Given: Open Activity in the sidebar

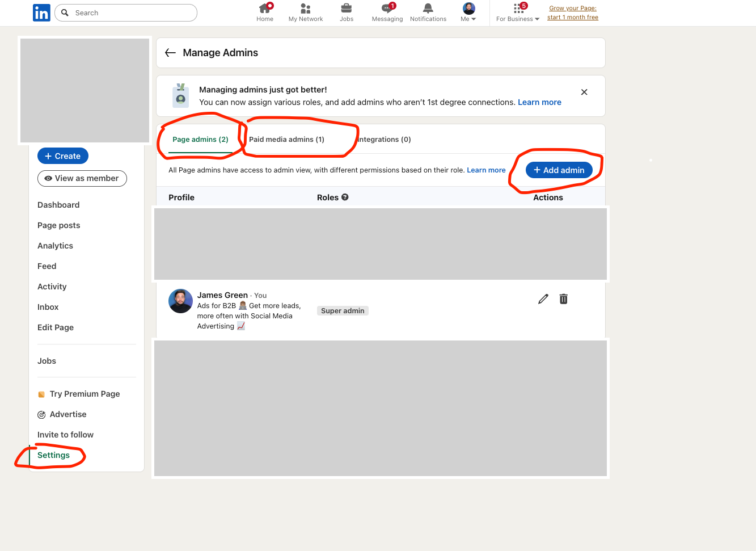Looking at the screenshot, I should click(x=52, y=287).
